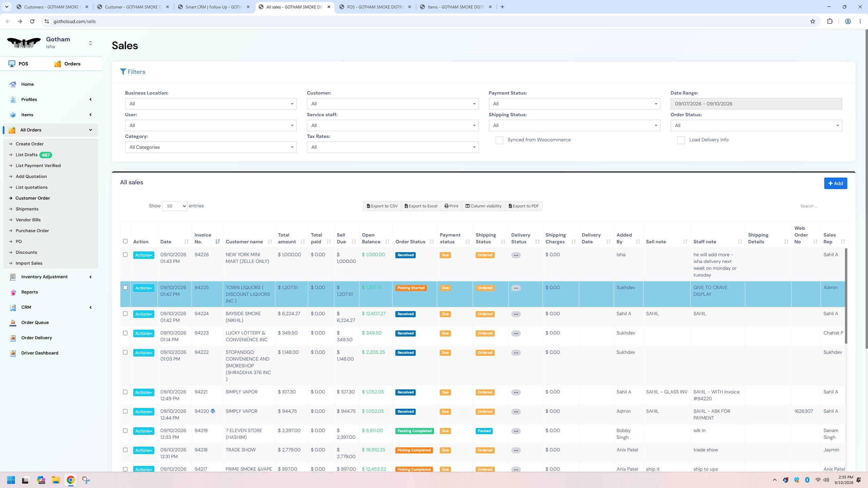Click the Reports pie chart icon

(x=13, y=292)
